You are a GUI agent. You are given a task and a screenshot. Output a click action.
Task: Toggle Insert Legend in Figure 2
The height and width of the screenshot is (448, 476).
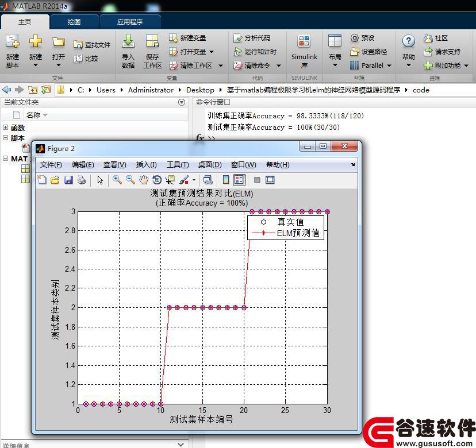coord(239,180)
